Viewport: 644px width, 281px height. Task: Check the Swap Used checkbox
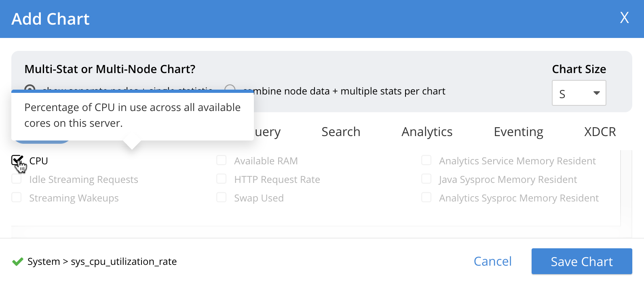coord(222,197)
